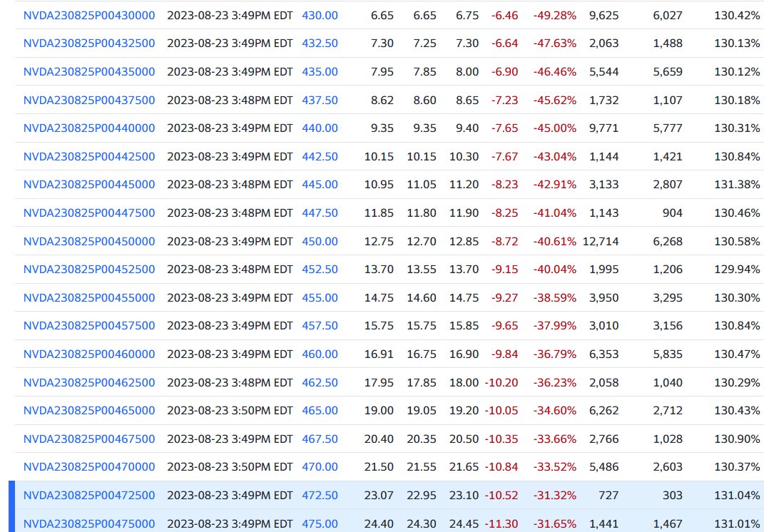
Task: Select the volume value 9,771
Action: point(603,128)
